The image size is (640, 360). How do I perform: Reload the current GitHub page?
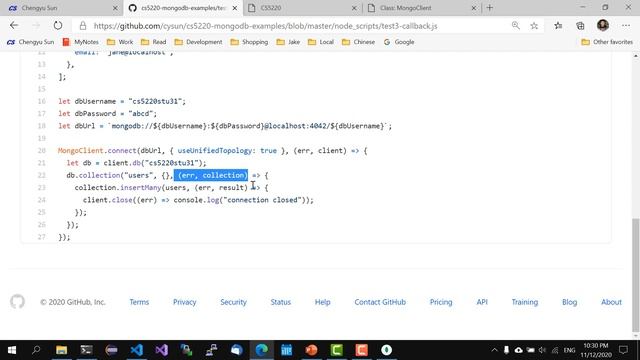point(58,26)
